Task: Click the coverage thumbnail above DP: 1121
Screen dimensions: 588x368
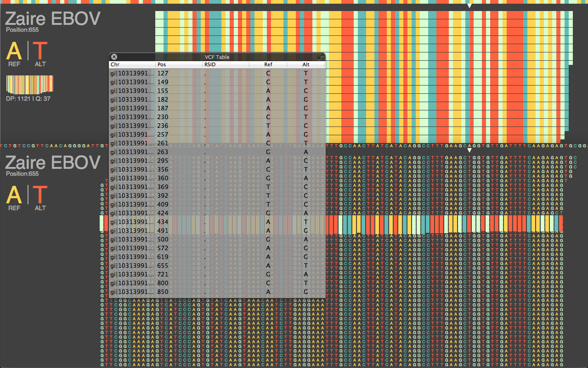Action: coord(30,84)
